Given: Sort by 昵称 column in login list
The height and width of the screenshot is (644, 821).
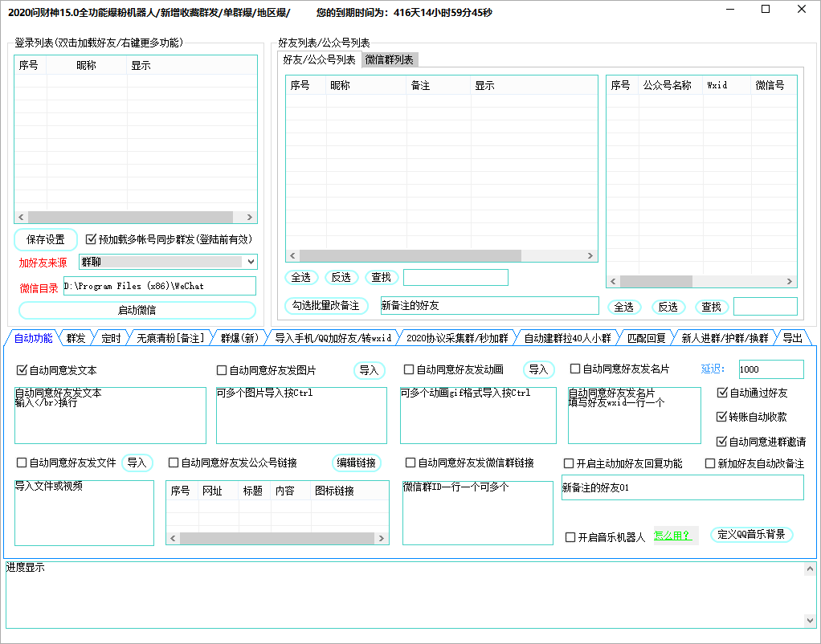Looking at the screenshot, I should [x=87, y=66].
